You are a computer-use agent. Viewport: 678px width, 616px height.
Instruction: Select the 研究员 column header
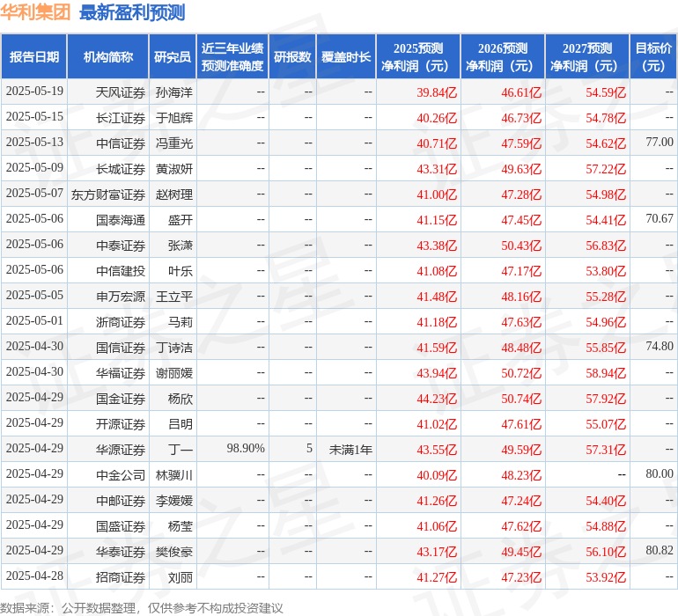pyautogui.click(x=173, y=56)
